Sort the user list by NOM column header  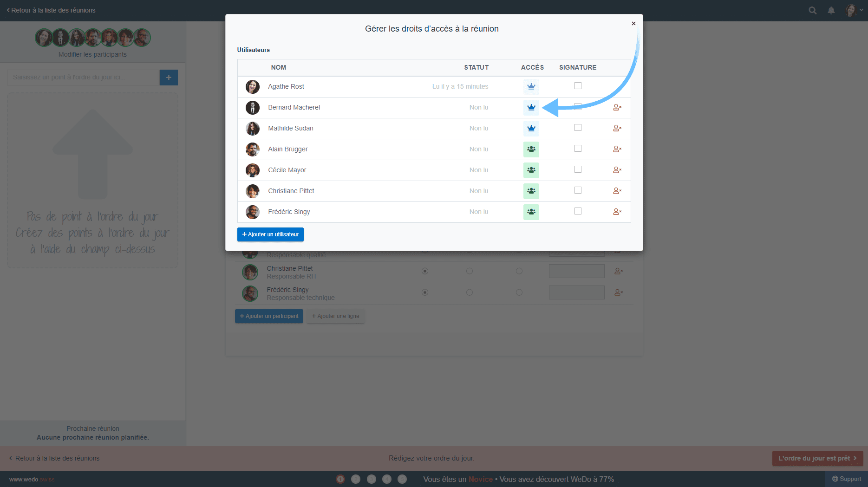[278, 68]
